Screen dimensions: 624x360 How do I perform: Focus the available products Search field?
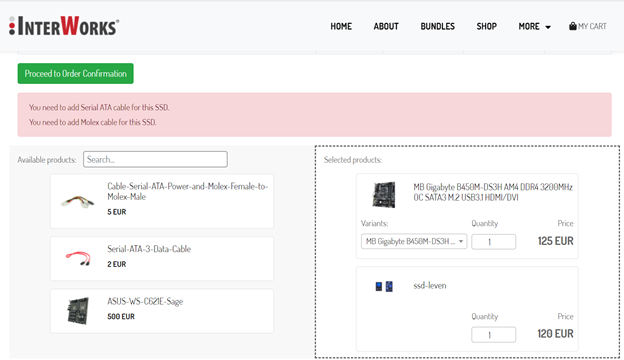tap(155, 160)
